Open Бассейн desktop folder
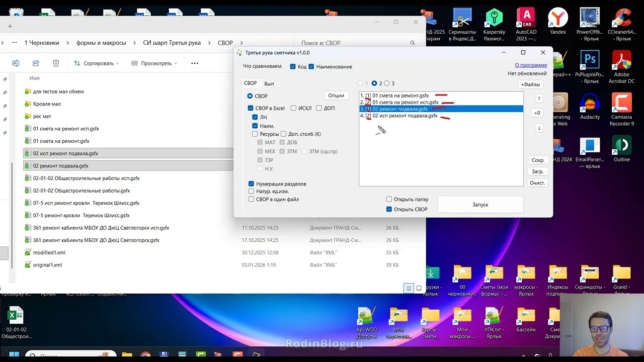Viewport: 644px width, 362px height. click(x=526, y=320)
